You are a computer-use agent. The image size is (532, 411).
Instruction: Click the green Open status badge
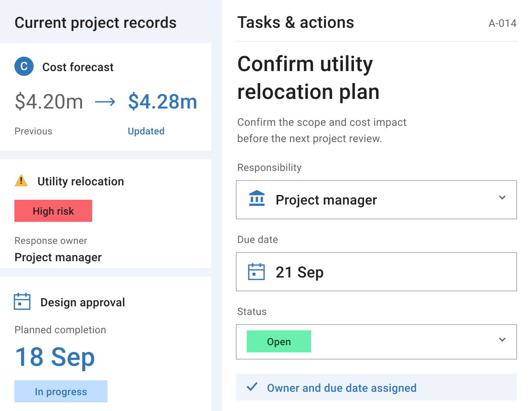click(279, 341)
